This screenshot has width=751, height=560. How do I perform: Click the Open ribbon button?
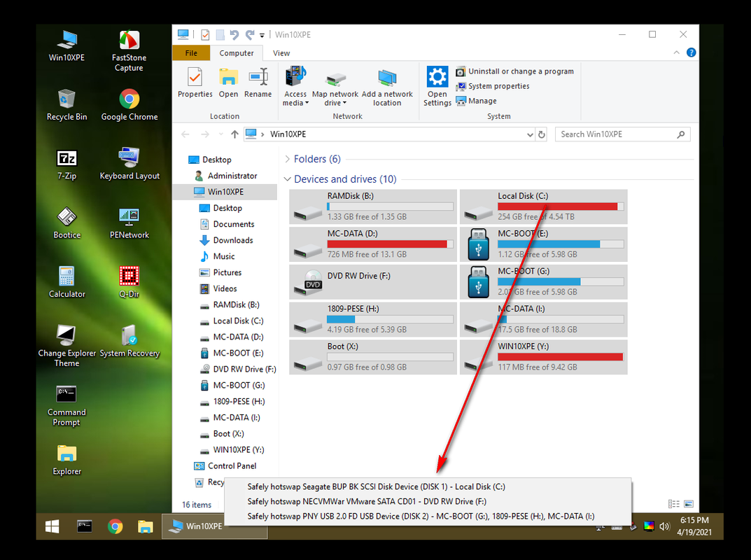click(228, 83)
